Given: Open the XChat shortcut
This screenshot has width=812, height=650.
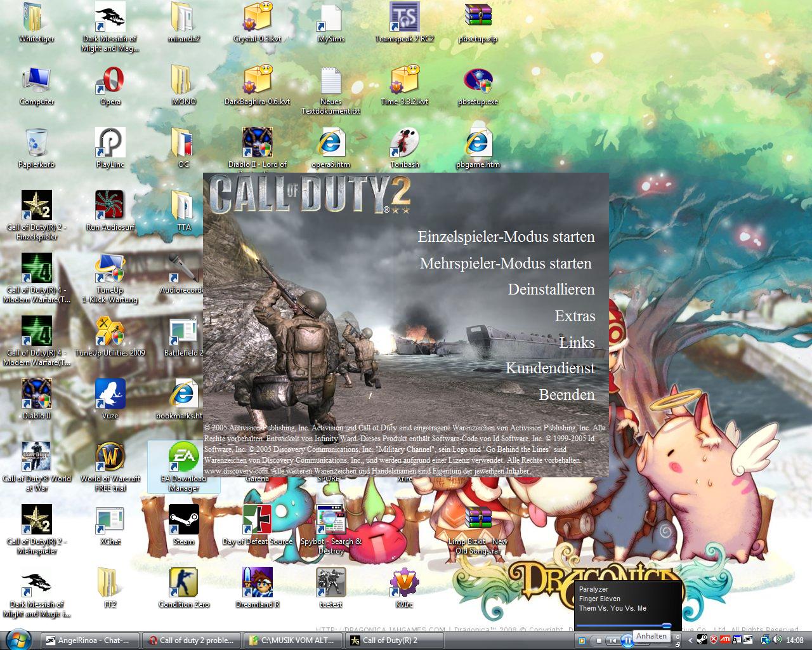Looking at the screenshot, I should (110, 526).
